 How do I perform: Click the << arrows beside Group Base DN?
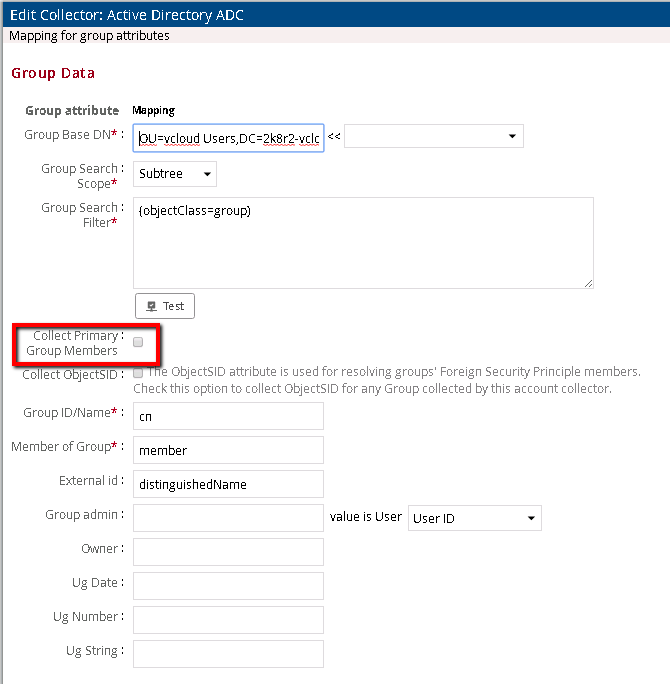click(334, 136)
